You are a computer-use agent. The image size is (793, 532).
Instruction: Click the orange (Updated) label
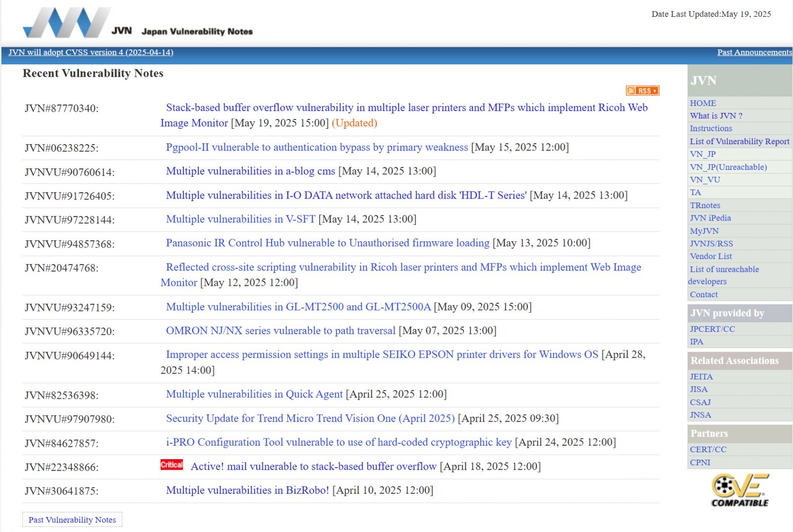(354, 123)
